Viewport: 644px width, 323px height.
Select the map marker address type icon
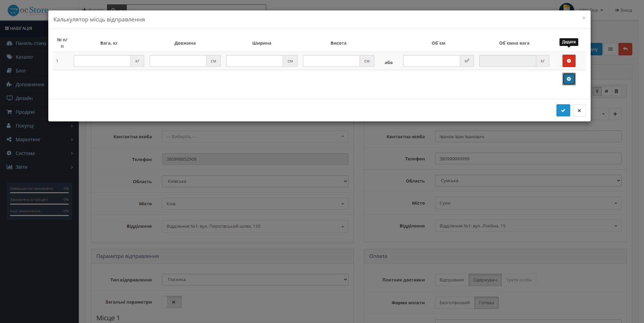point(597,91)
